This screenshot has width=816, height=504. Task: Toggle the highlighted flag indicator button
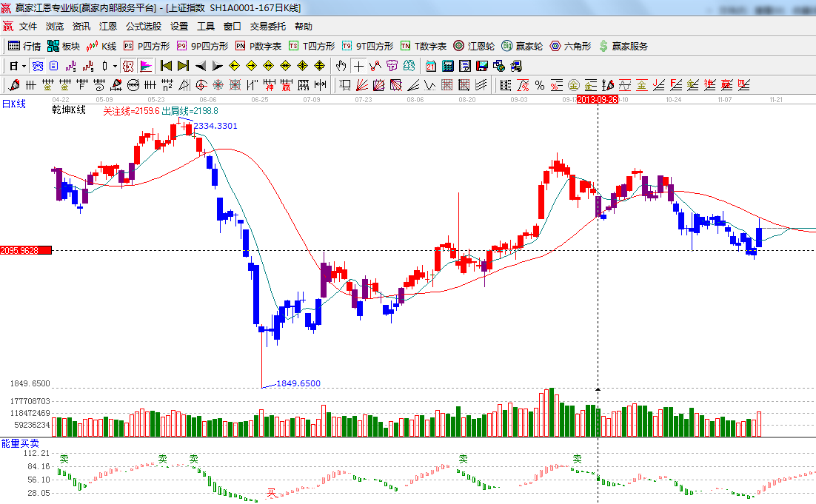pos(145,66)
